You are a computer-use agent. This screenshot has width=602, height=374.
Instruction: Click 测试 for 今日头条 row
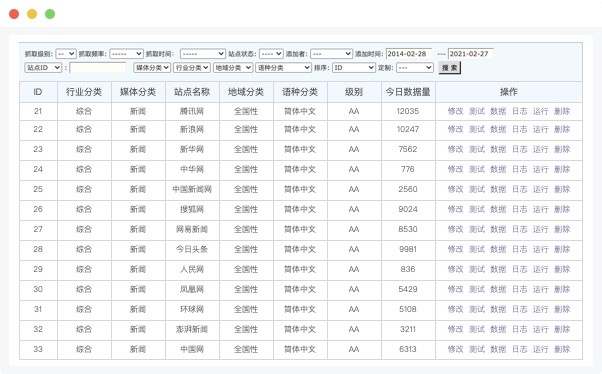(x=477, y=249)
